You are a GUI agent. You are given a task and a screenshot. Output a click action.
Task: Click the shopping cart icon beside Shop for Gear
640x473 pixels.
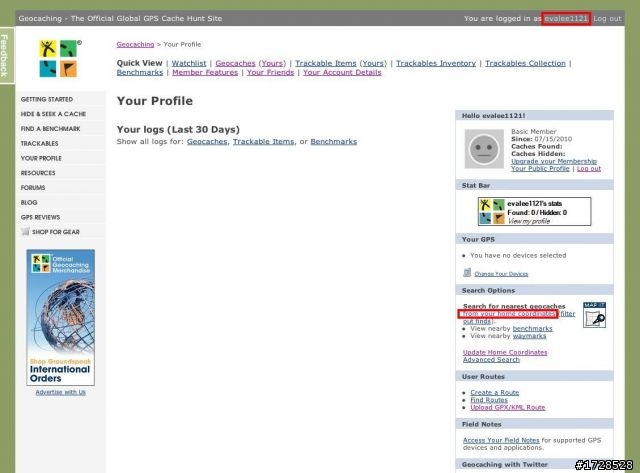click(25, 231)
